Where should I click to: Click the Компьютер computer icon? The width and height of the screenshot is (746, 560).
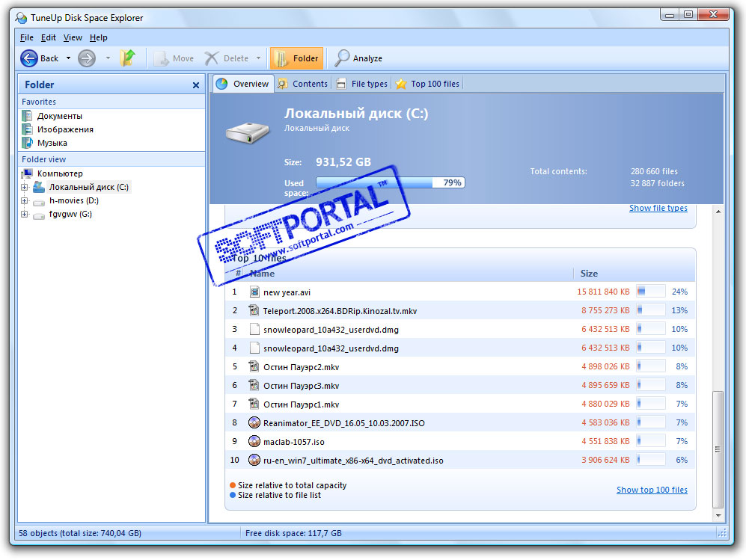click(27, 173)
